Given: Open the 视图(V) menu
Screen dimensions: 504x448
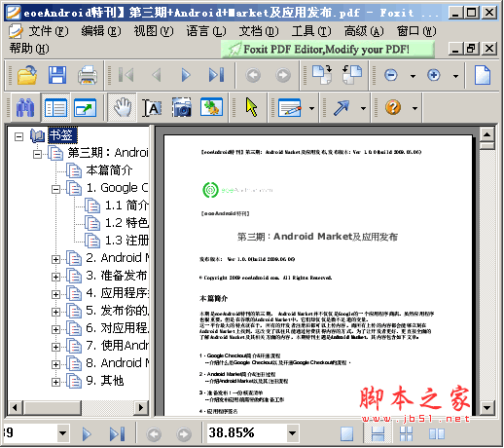Looking at the screenshot, I should tap(154, 31).
